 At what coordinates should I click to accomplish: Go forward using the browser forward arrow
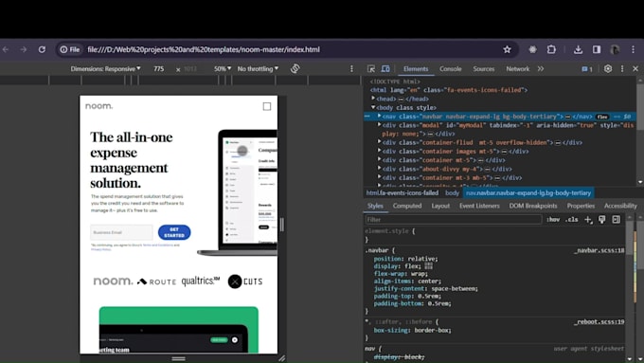[x=24, y=49]
